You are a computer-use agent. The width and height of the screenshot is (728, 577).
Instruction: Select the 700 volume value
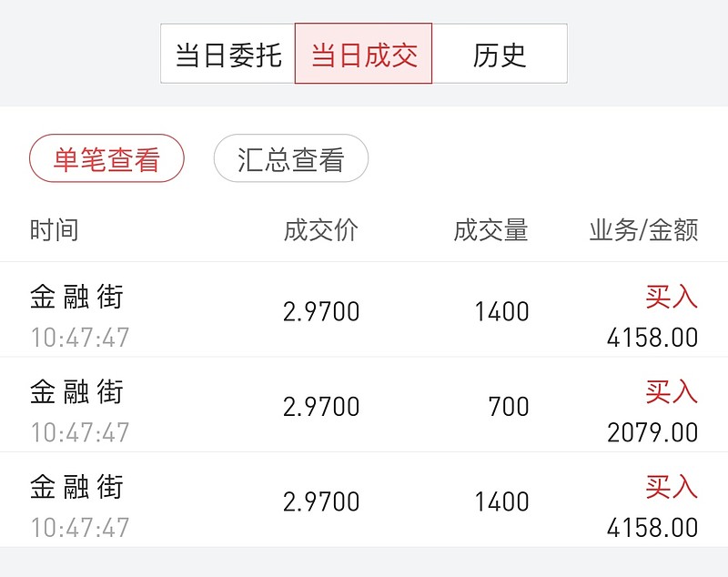pyautogui.click(x=509, y=407)
